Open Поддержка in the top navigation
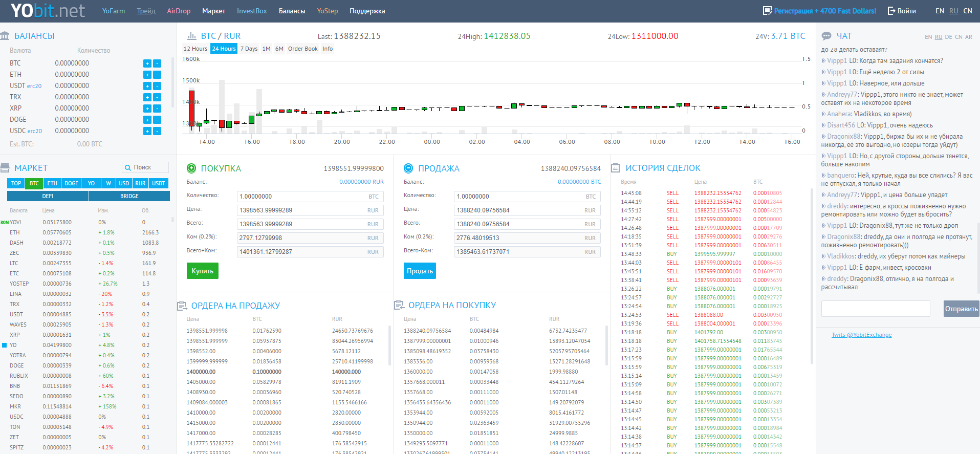 pyautogui.click(x=367, y=11)
